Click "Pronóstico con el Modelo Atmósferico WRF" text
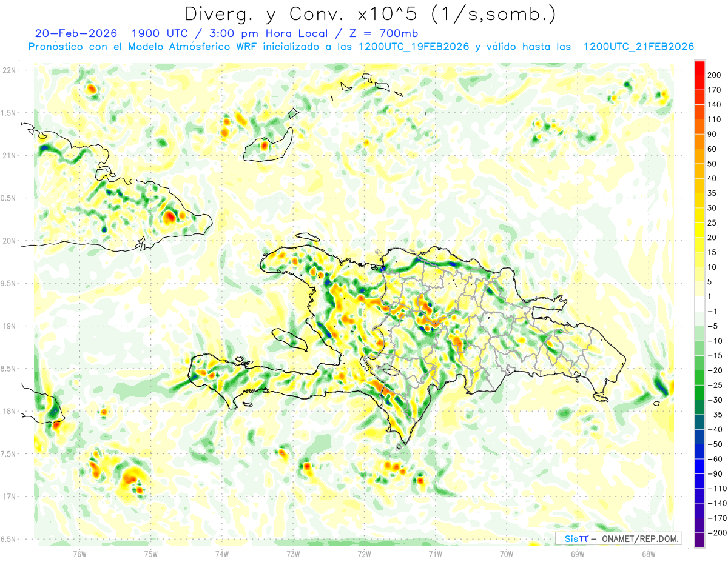 [144, 47]
